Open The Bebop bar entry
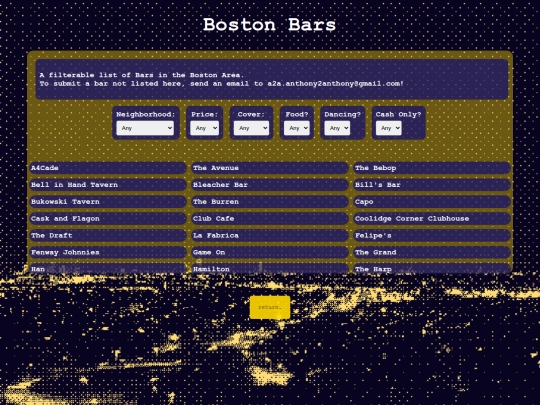The height and width of the screenshot is (405, 540). (x=432, y=168)
